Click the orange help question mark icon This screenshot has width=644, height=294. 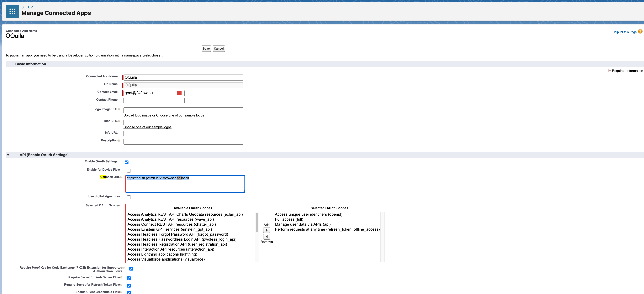pyautogui.click(x=640, y=32)
